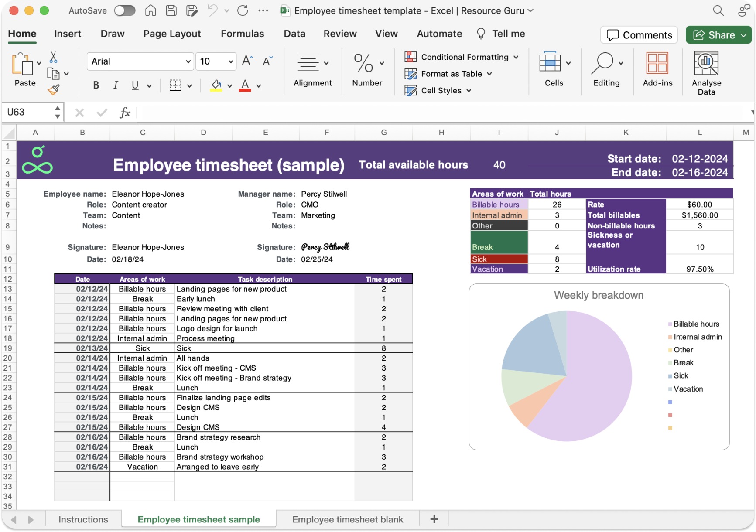Open the Arial font name dropdown
Screen dimensions: 756x532
[187, 61]
